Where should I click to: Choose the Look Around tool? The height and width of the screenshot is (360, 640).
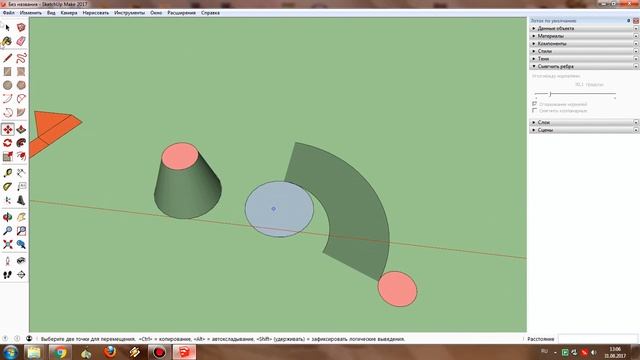pyautogui.click(x=21, y=261)
